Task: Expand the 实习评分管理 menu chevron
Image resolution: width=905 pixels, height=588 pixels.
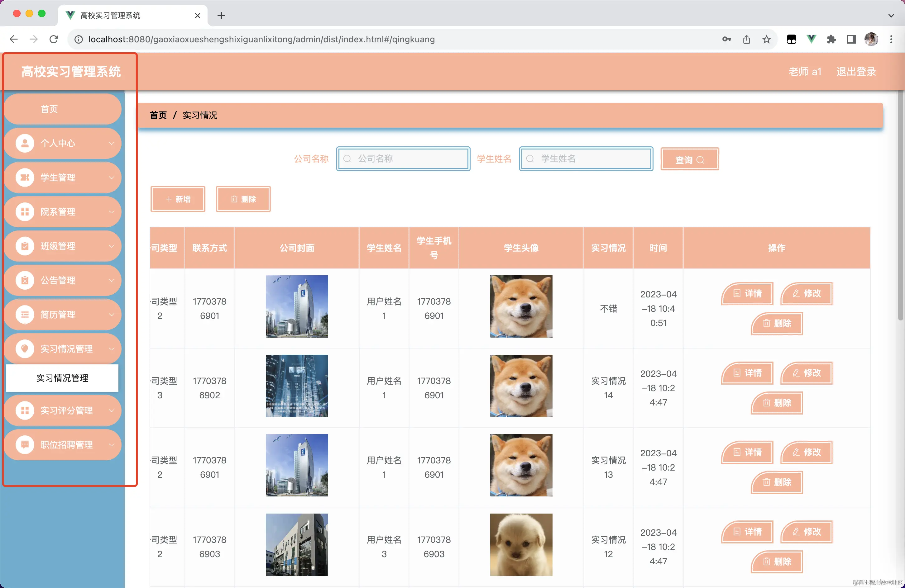Action: pos(112,410)
